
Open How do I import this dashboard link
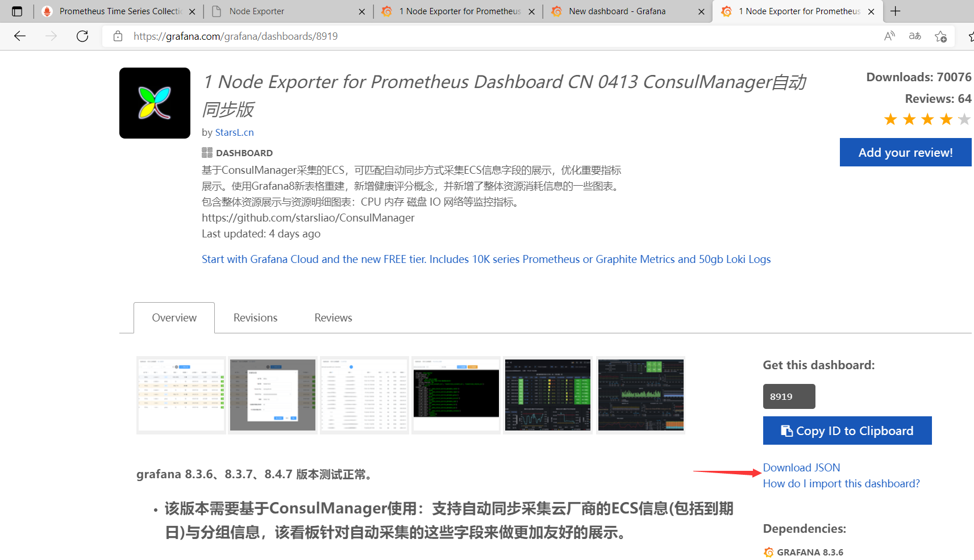841,483
